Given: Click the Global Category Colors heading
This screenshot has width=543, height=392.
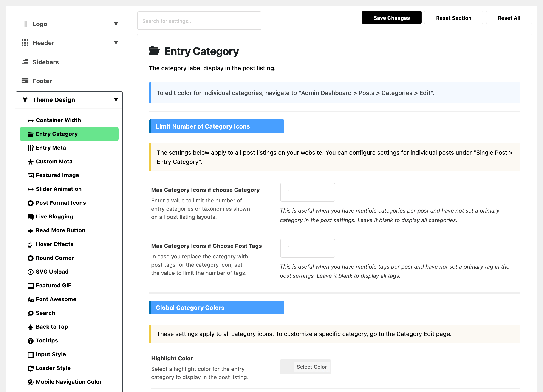Looking at the screenshot, I should (216, 308).
